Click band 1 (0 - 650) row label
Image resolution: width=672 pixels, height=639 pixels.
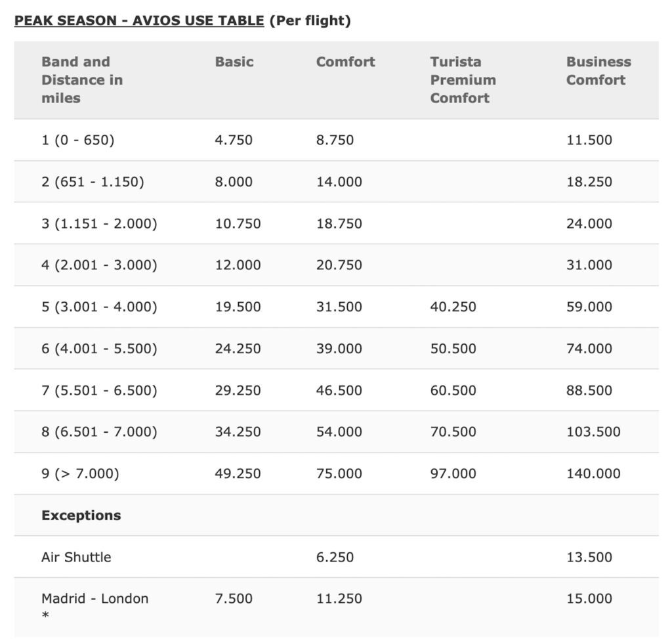pyautogui.click(x=77, y=141)
